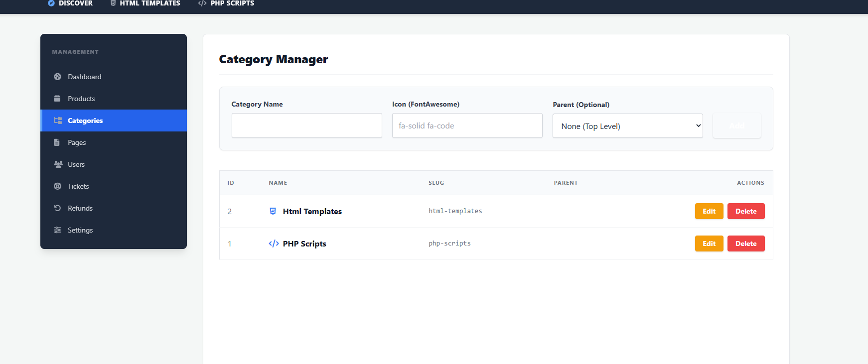Click the 'Icon (FontAwesome)' field label

coord(426,104)
